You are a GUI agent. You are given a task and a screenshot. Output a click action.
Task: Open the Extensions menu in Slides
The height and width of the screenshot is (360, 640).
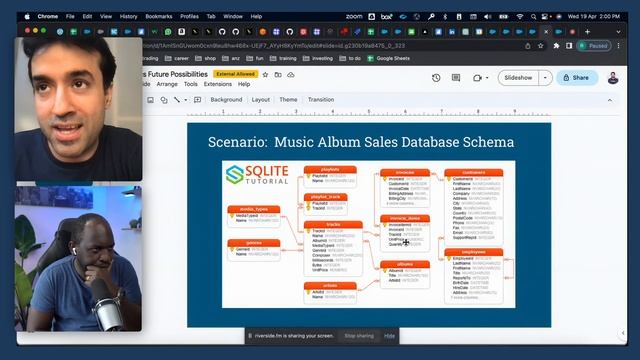[218, 84]
